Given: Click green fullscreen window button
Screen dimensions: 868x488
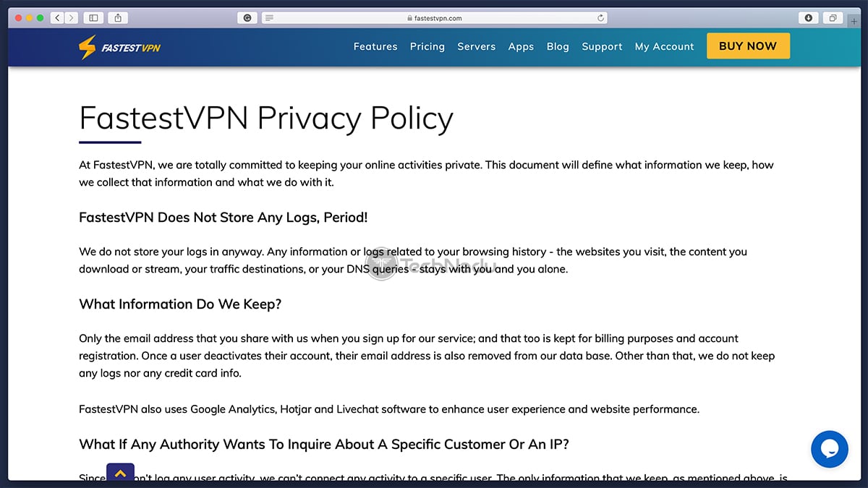Looking at the screenshot, I should [x=41, y=17].
